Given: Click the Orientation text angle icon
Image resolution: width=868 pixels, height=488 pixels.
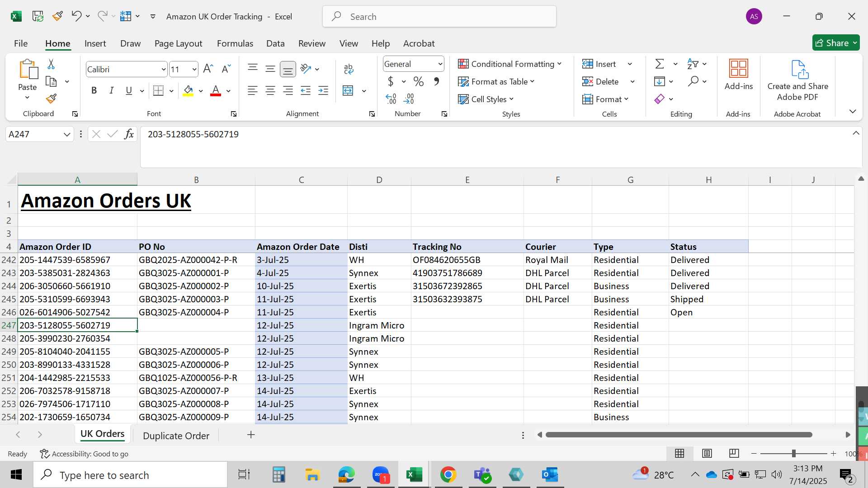Looking at the screenshot, I should [306, 69].
